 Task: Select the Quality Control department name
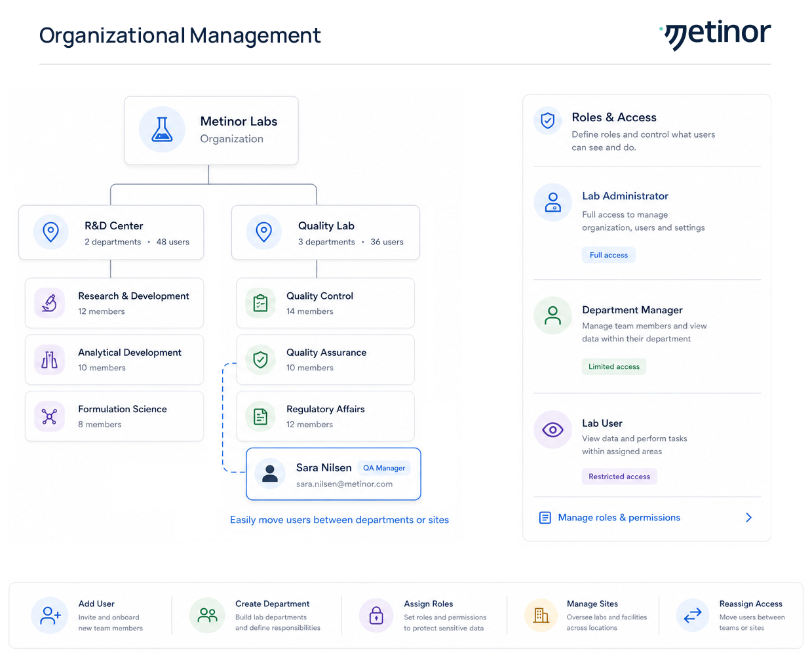pos(320,296)
